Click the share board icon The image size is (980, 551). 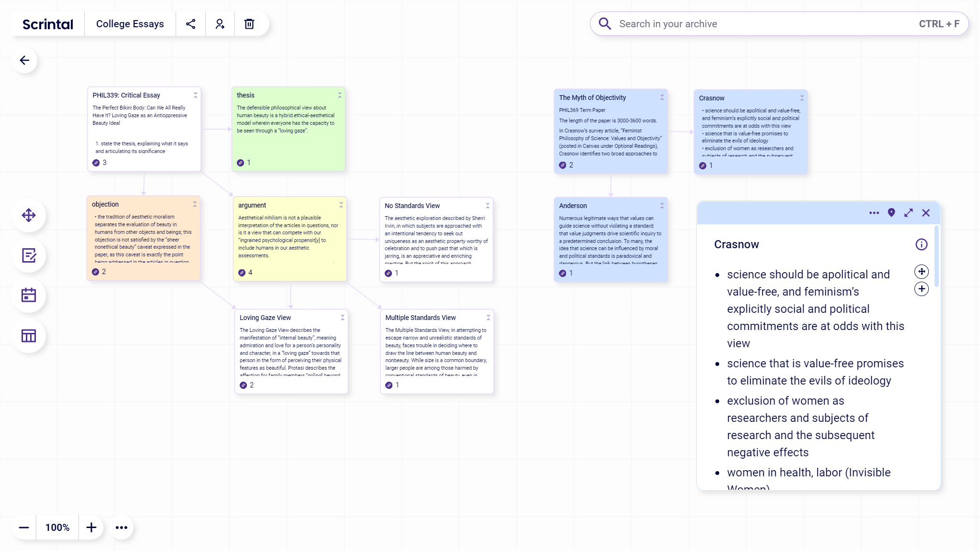tap(190, 24)
